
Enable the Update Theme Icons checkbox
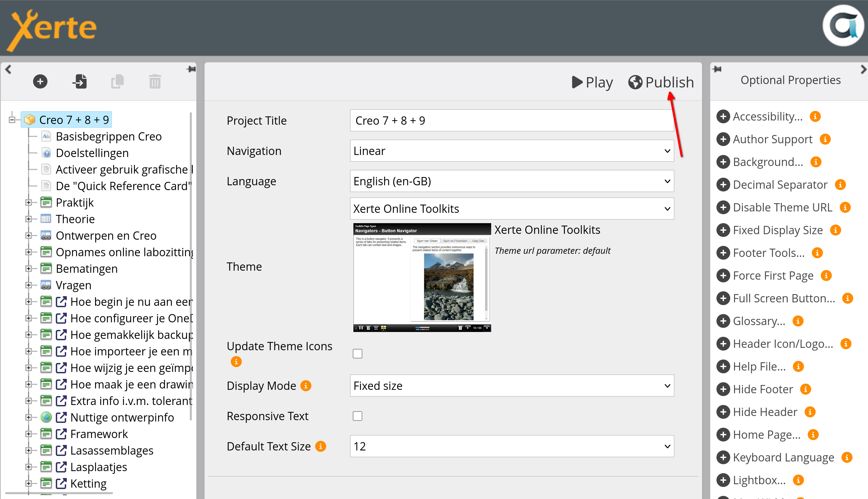(358, 354)
